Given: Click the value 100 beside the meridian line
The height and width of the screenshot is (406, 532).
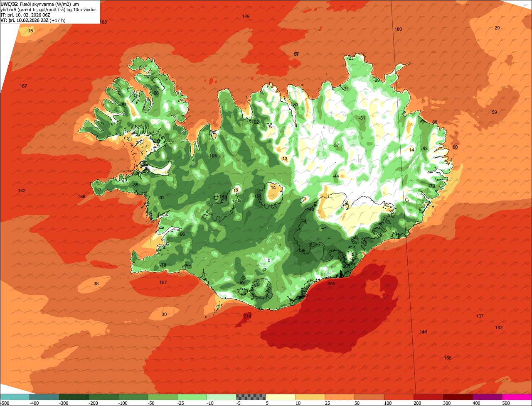Looking at the screenshot, I should point(398,29).
